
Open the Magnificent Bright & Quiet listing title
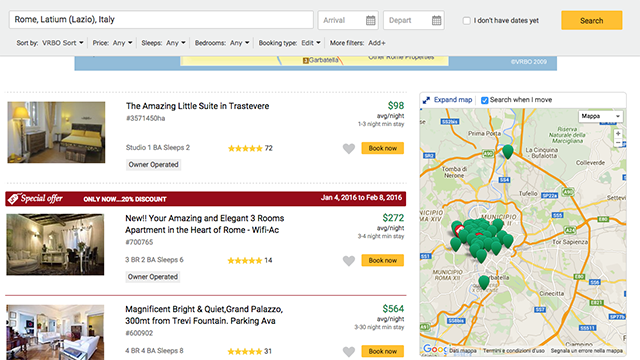pos(204,315)
